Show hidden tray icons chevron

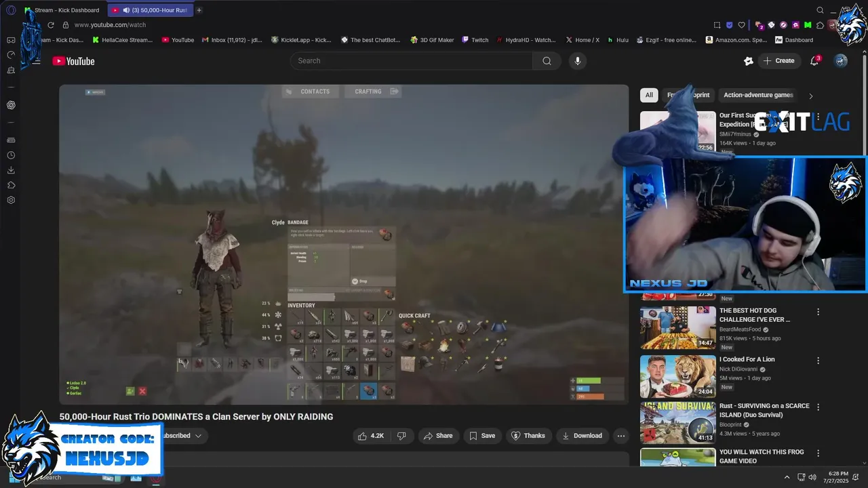tap(787, 477)
